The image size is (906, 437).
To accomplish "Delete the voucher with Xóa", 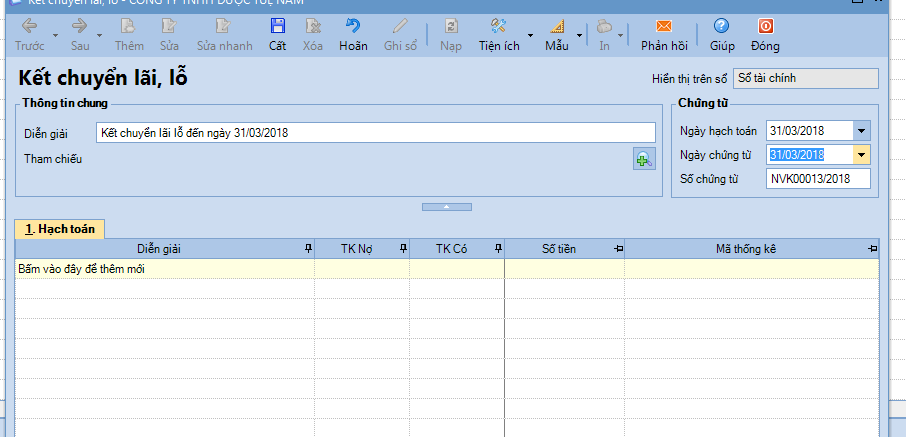I will tap(313, 35).
